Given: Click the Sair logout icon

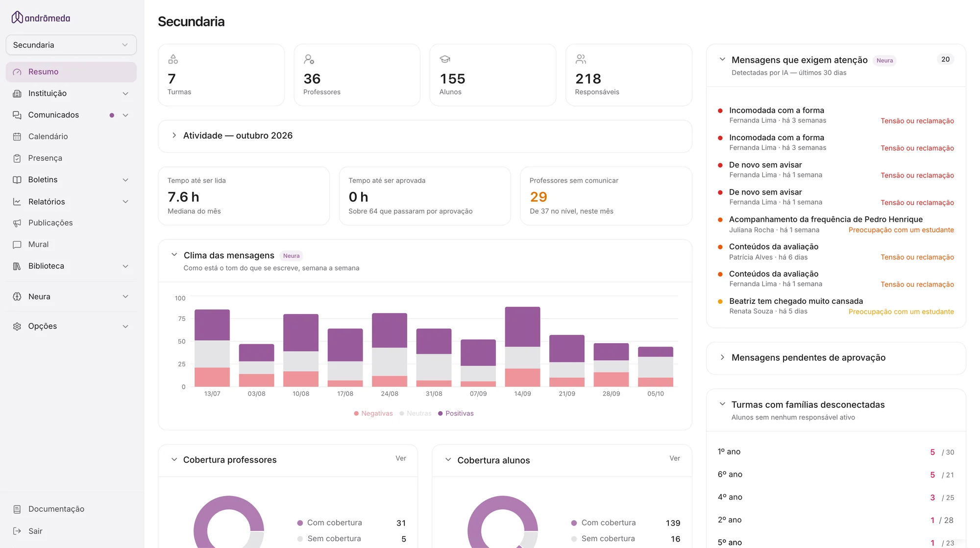Looking at the screenshot, I should (x=17, y=531).
